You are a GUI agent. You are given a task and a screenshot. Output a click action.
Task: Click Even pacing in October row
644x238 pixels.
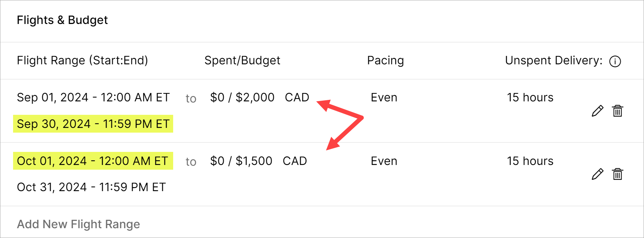(x=384, y=161)
